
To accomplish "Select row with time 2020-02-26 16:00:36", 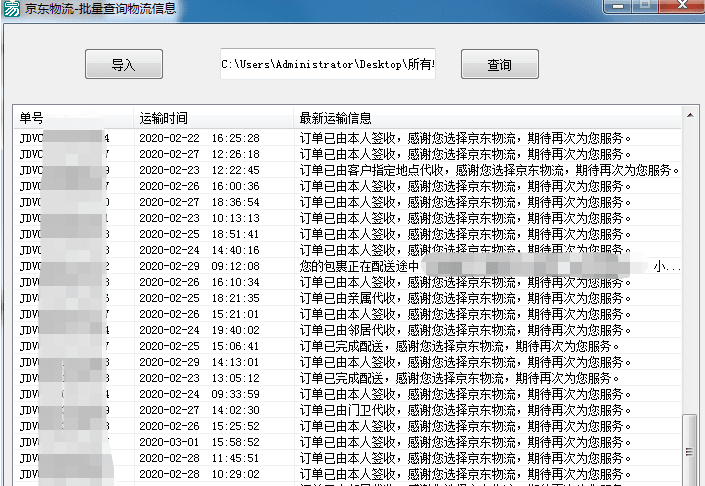I will click(348, 186).
